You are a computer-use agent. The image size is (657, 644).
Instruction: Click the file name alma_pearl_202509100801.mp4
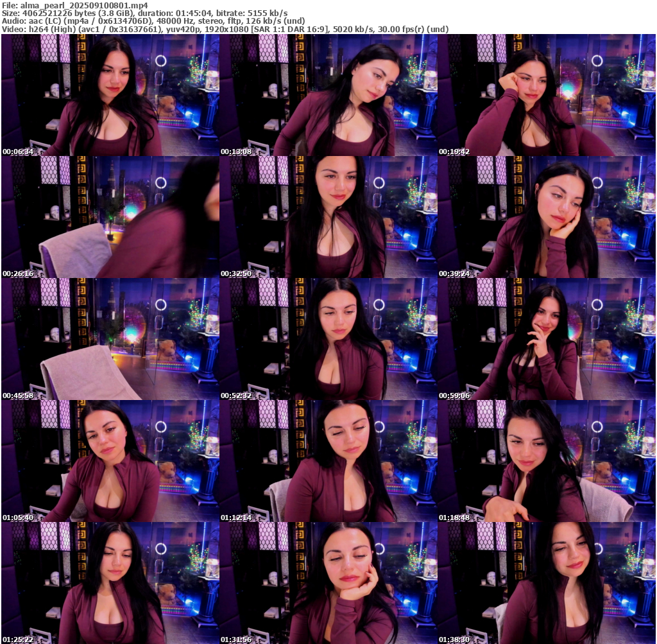(x=84, y=5)
